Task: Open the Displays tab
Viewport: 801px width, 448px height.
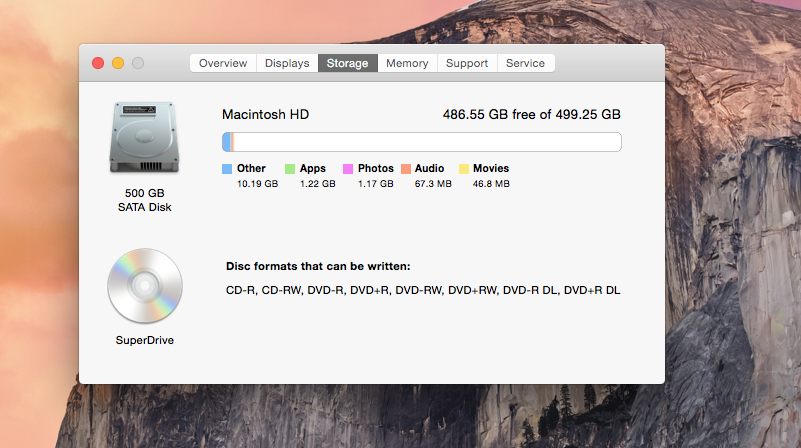Action: point(287,63)
